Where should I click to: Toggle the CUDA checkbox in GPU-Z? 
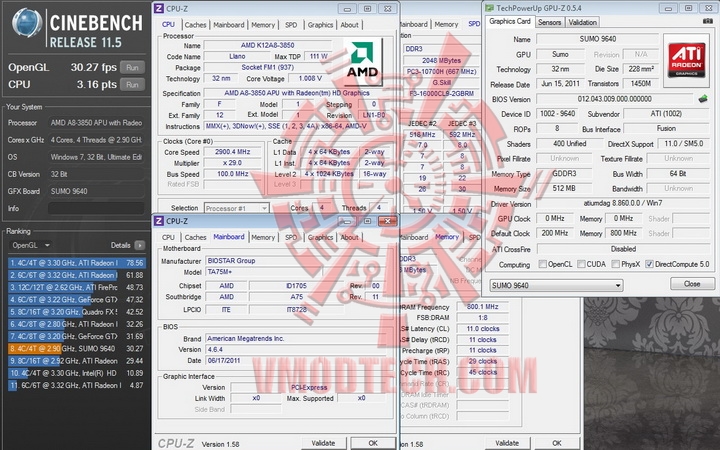(x=581, y=264)
